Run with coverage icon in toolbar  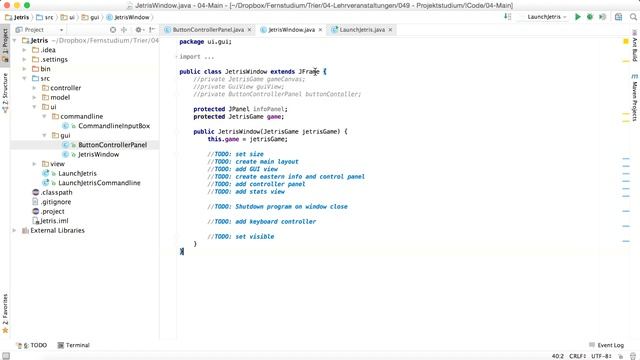tap(602, 17)
